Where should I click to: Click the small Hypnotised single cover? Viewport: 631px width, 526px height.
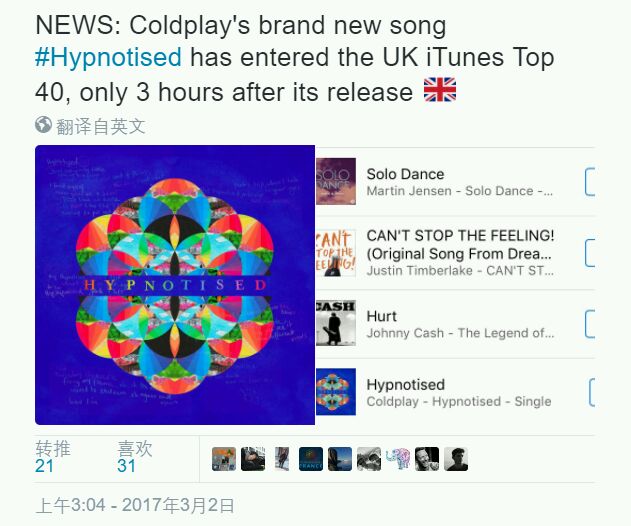[x=336, y=392]
